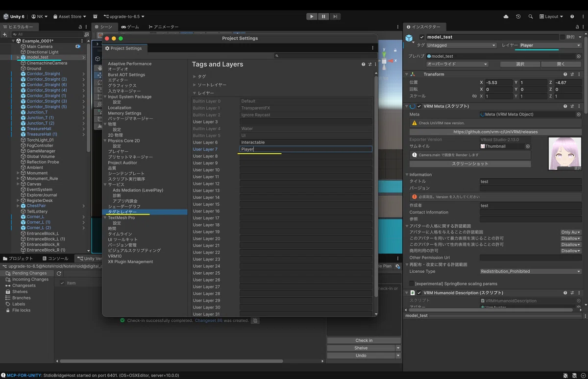Toggle the static (静的) checkbox
588x379 pixels.
563,37
